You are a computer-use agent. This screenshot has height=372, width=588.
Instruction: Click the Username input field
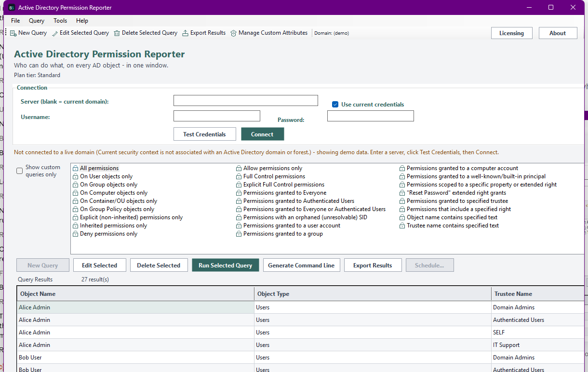217,116
